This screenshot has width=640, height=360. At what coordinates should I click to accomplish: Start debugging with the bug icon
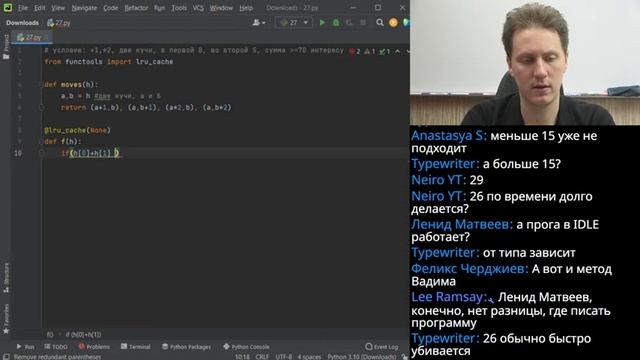coord(336,23)
